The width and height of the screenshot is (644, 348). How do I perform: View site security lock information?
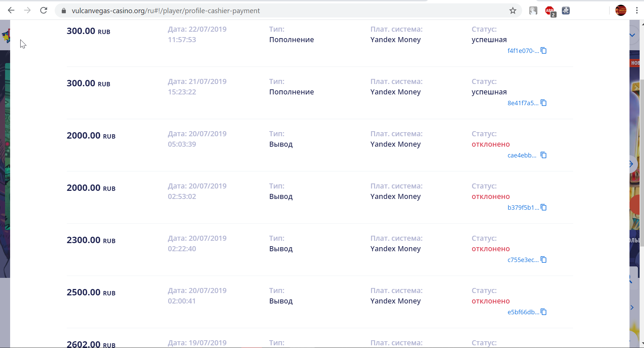pos(64,11)
